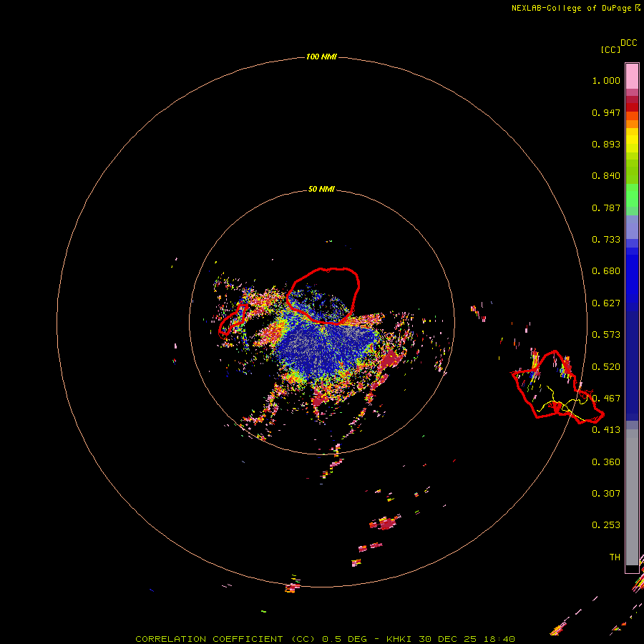Image resolution: width=644 pixels, height=644 pixels.
Task: Click the 0.253 scale value
Action: 606,525
